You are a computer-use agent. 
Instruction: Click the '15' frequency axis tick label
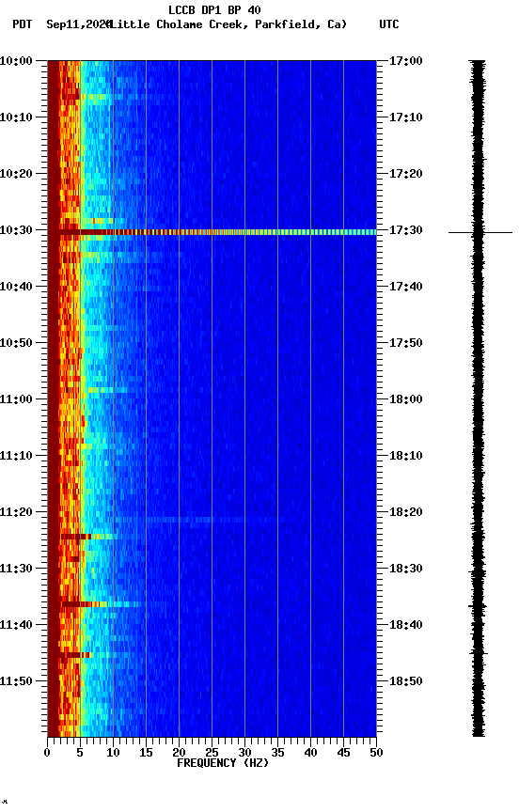tap(146, 753)
